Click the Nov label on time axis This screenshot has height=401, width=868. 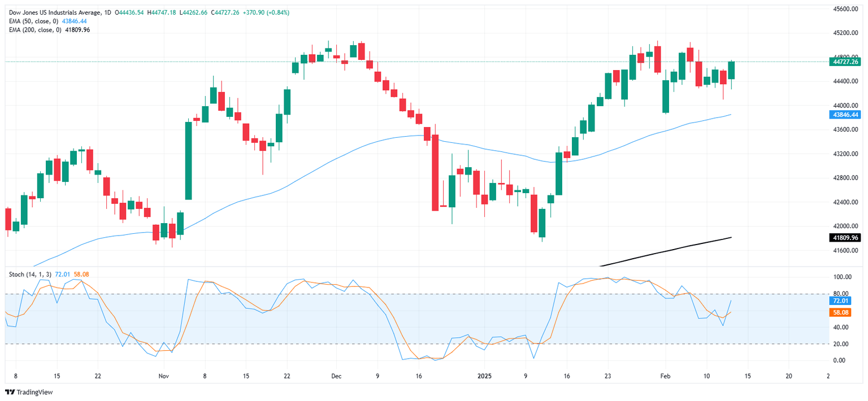(163, 375)
